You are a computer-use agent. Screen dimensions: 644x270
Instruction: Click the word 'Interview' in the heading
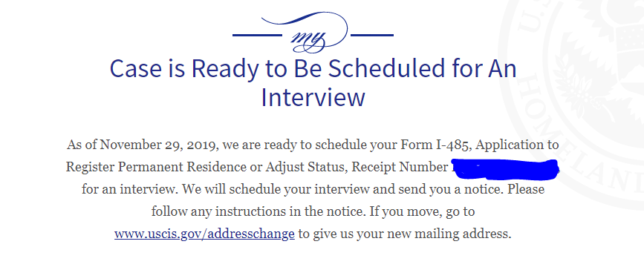pyautogui.click(x=313, y=97)
